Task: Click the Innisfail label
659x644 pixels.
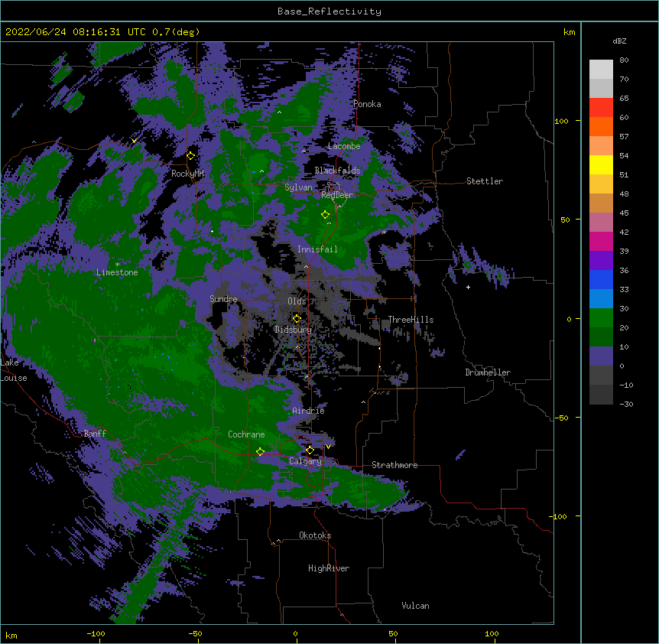Action: (x=317, y=249)
